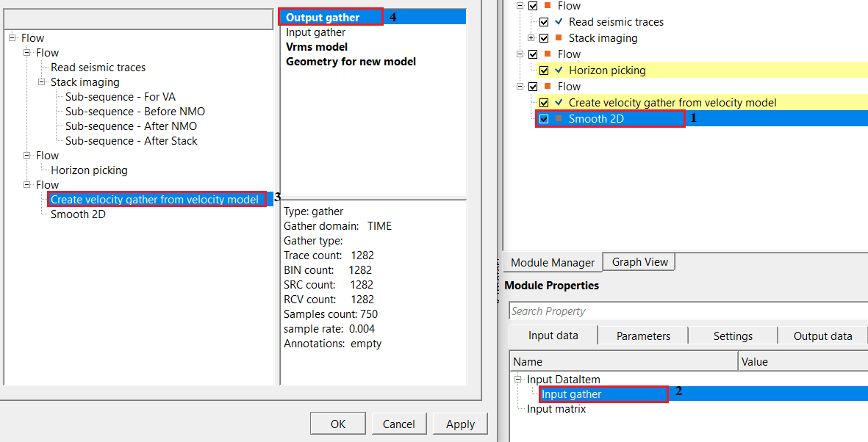Click the Search Property input field
The width and height of the screenshot is (868, 442).
click(x=688, y=311)
